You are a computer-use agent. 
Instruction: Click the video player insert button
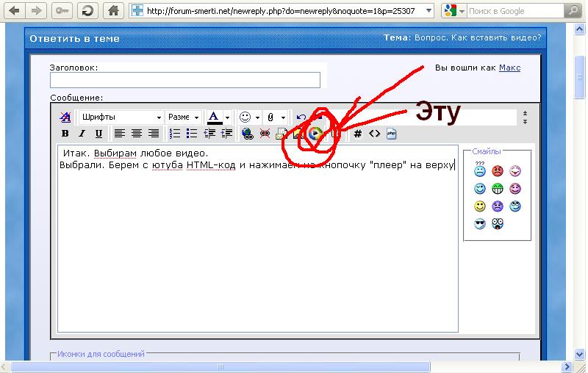[315, 134]
